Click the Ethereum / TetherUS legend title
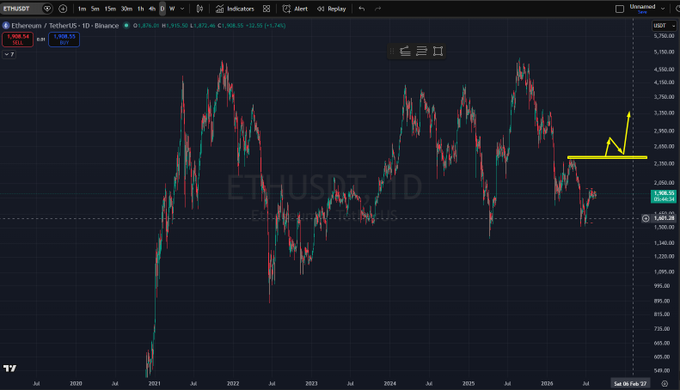 [x=65, y=26]
